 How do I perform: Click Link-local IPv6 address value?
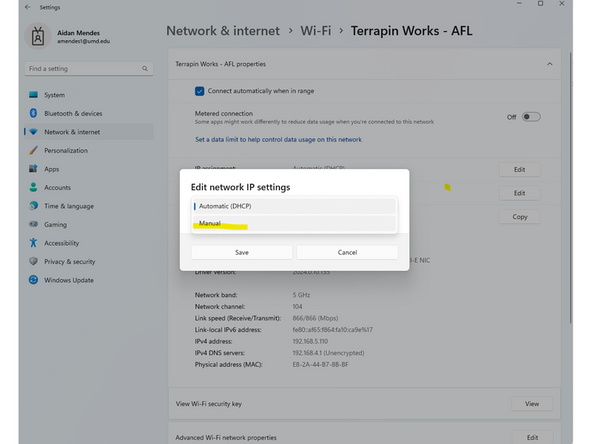tap(333, 330)
